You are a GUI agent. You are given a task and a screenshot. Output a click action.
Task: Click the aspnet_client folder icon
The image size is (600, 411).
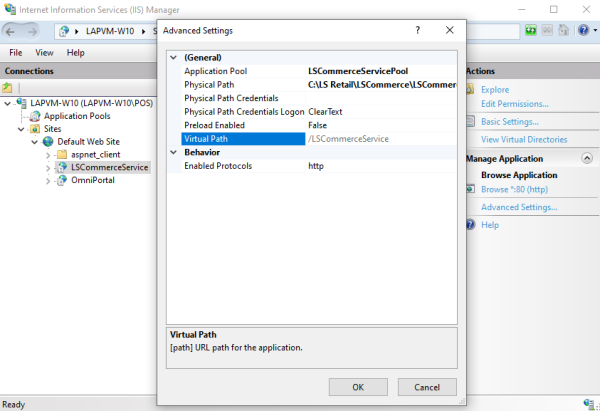(x=62, y=154)
